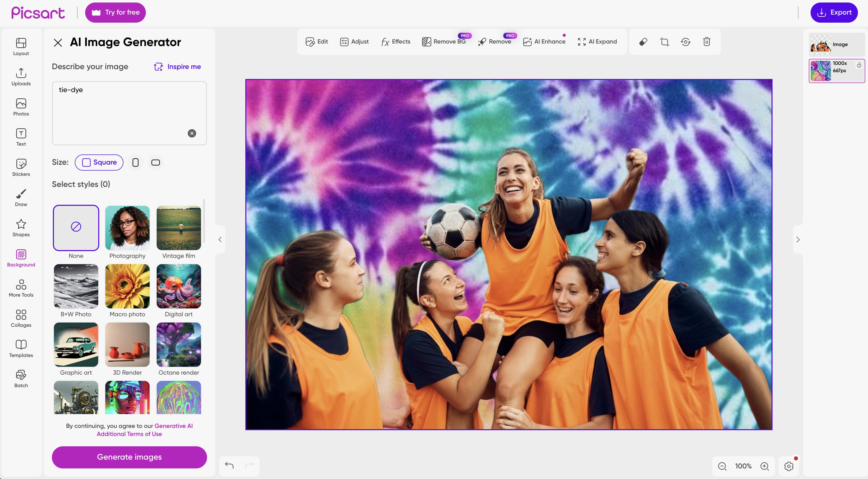Select the AI Expand tool
The width and height of the screenshot is (868, 479).
(597, 42)
